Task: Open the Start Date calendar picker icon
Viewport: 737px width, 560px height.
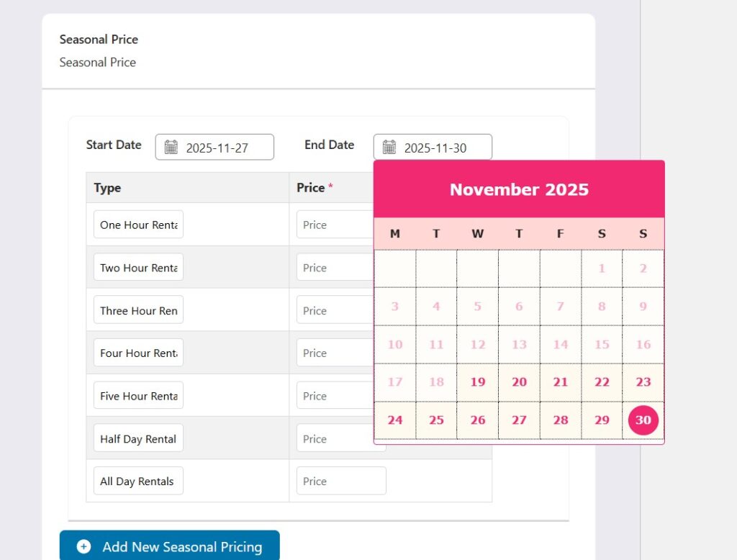Action: tap(171, 147)
